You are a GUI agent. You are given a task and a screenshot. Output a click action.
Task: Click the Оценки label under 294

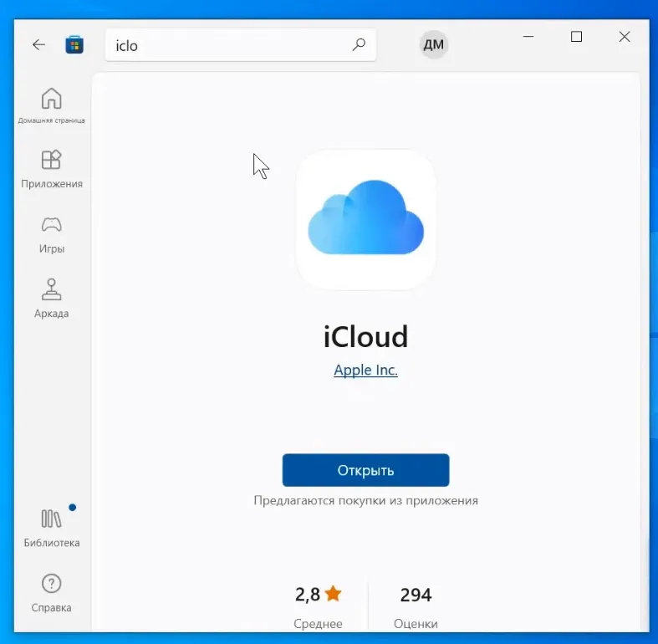(x=416, y=624)
